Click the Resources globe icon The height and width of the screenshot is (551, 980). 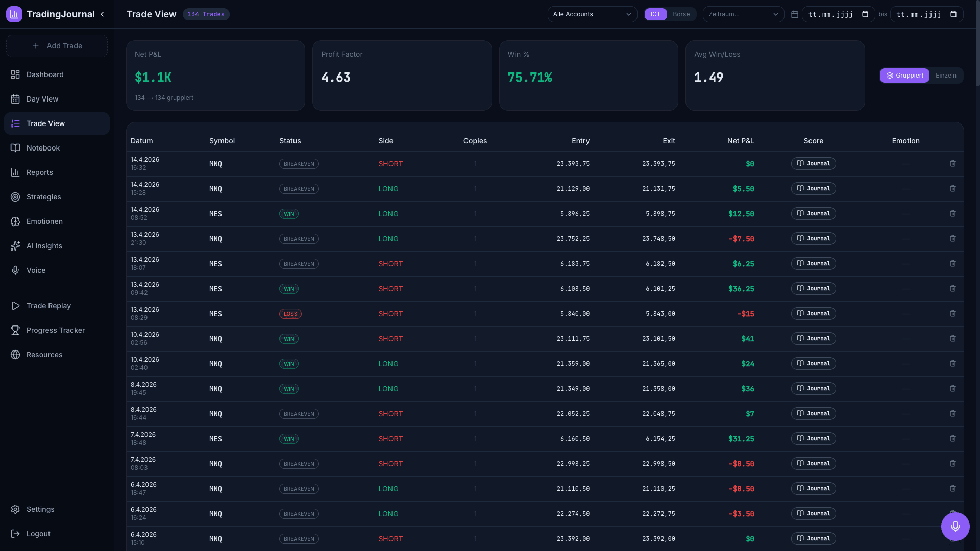[15, 355]
